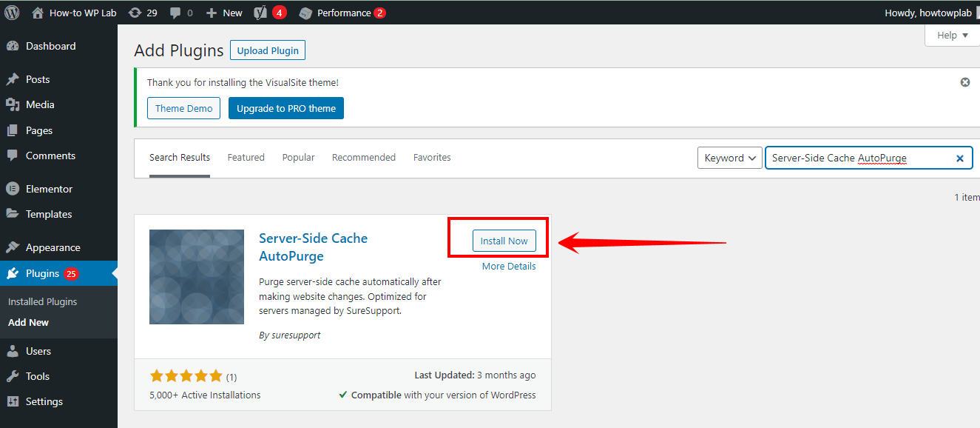Open the Media library menu
Screen dimensions: 980x428
(58, 104)
